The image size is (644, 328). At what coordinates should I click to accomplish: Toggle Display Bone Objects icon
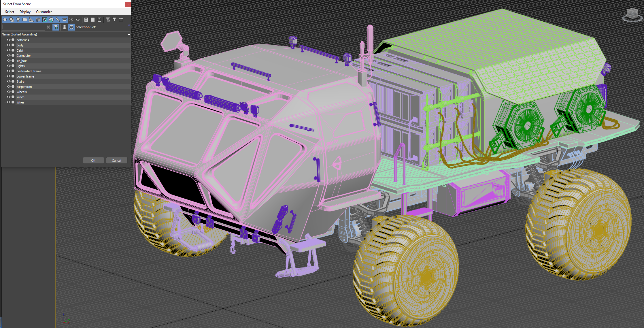click(x=58, y=20)
